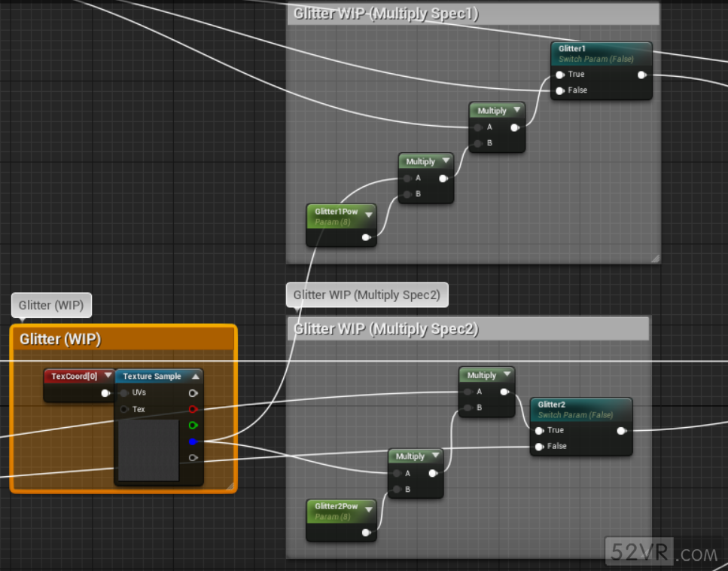Click the green channel output pin on Texture Sample
The image size is (728, 571).
tap(193, 426)
